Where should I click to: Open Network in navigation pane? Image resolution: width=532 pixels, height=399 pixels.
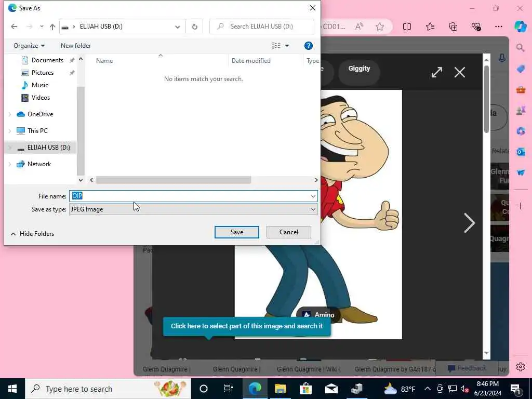[39, 164]
